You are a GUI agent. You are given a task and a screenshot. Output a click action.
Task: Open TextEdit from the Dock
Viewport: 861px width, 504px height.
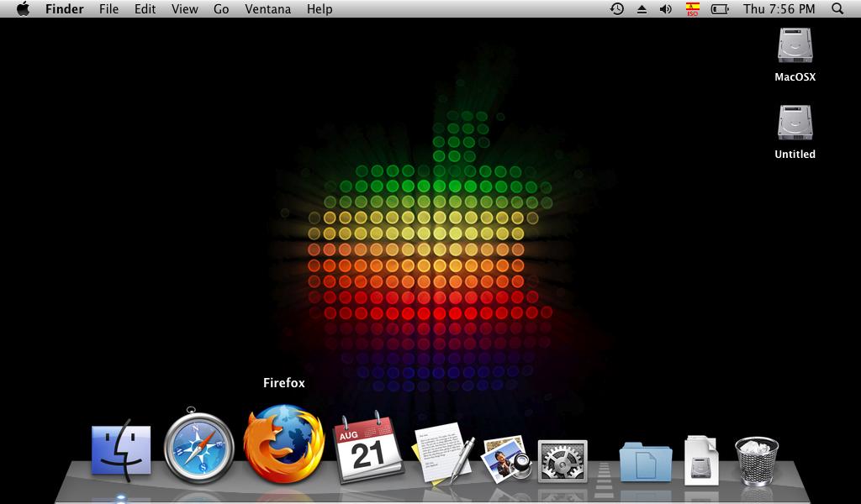click(x=442, y=453)
